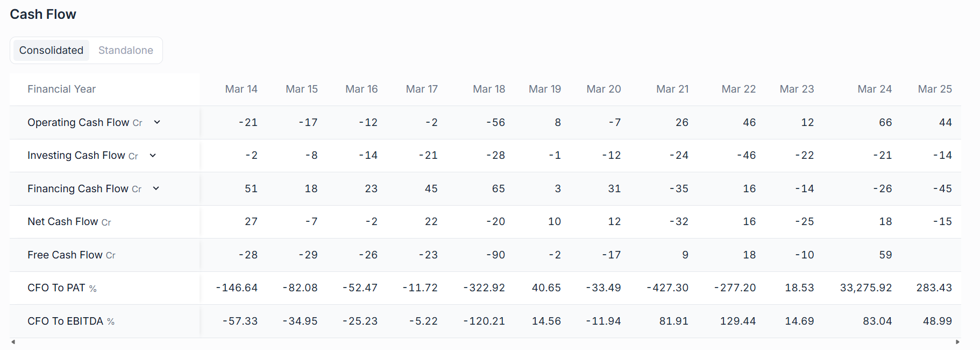Switch to the Standalone tab
980x350 pixels.
tap(126, 50)
